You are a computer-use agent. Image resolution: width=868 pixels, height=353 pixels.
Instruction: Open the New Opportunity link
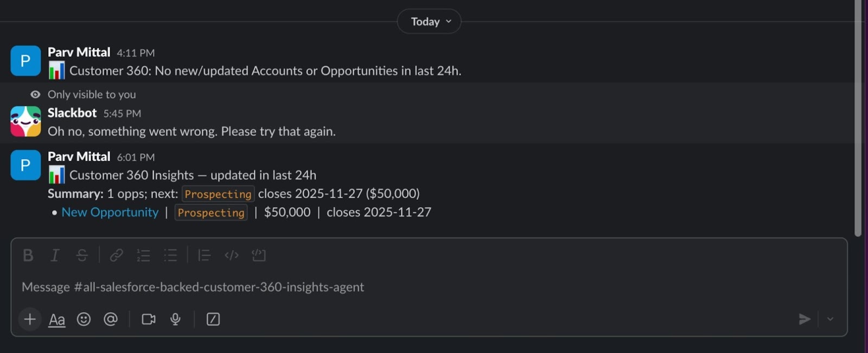click(110, 212)
